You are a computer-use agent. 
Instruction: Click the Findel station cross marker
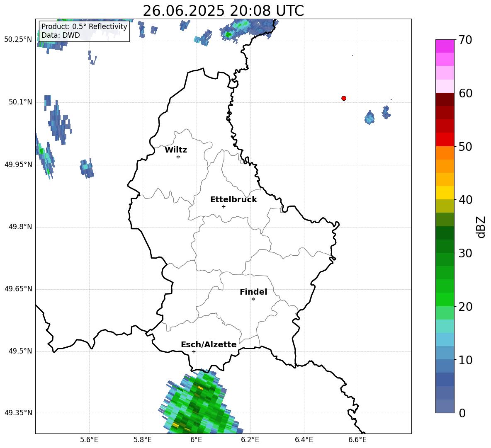coord(253,299)
